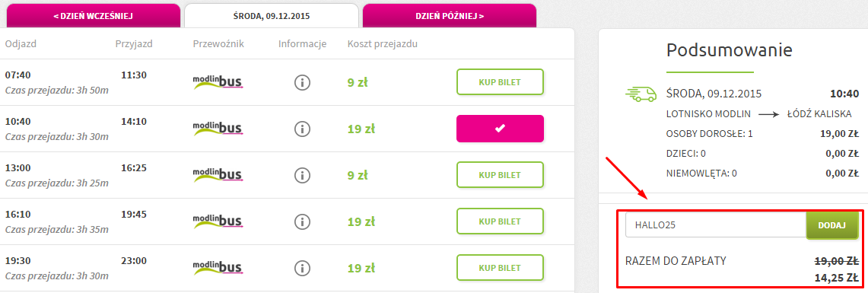Open info icon for 13:00 departure
This screenshot has height=293, width=868.
(x=302, y=175)
